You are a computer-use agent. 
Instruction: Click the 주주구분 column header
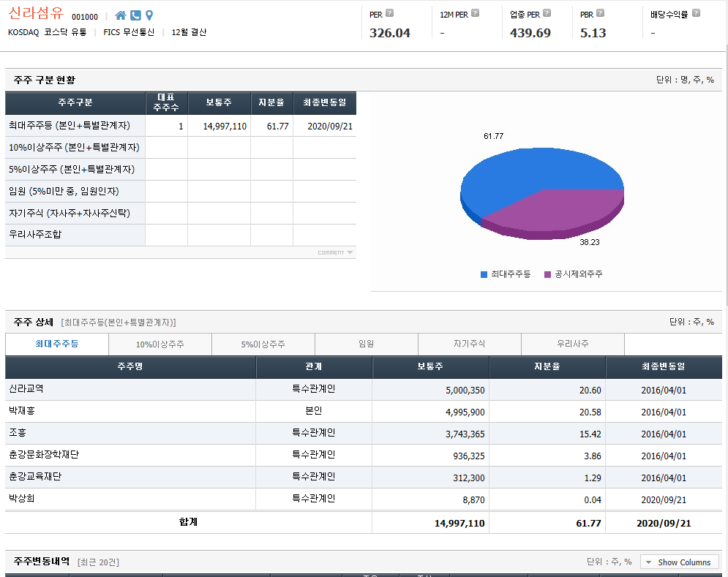(75, 102)
